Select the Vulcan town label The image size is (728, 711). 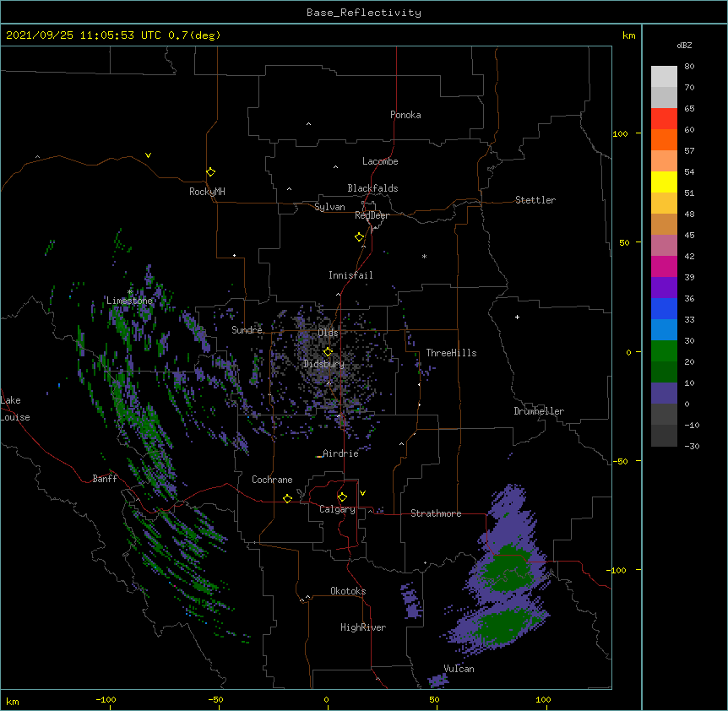pyautogui.click(x=459, y=669)
